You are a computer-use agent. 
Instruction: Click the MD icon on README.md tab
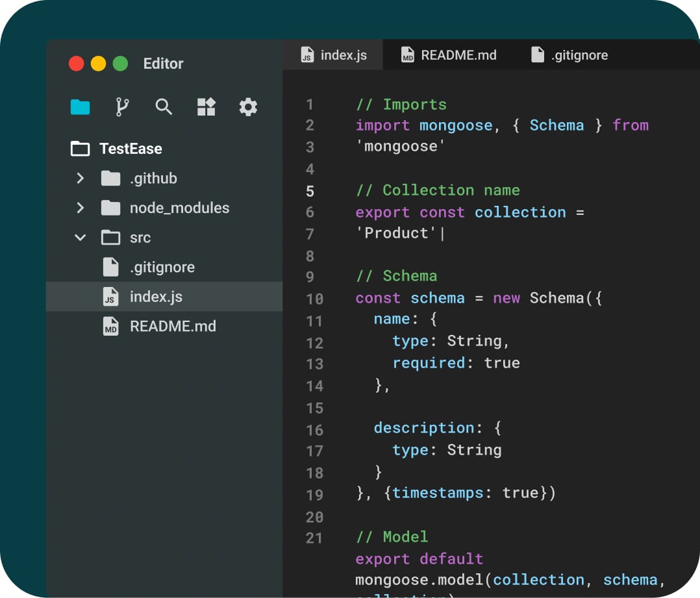(408, 55)
